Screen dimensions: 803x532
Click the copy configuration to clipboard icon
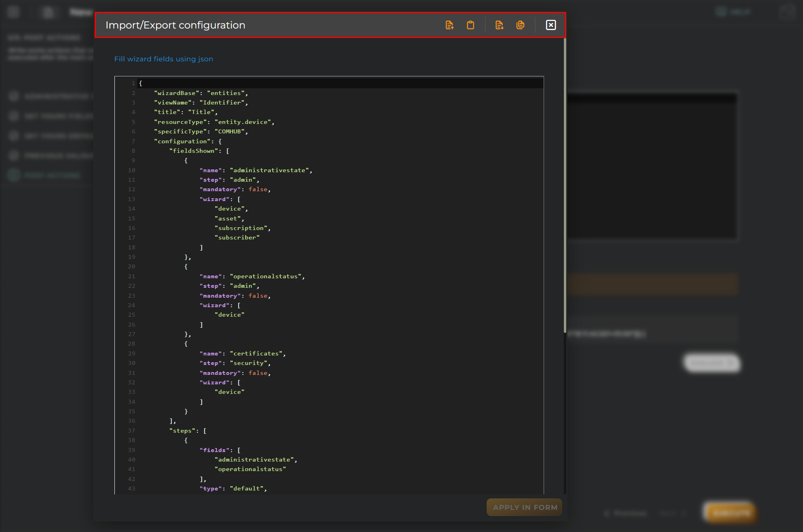tap(520, 25)
